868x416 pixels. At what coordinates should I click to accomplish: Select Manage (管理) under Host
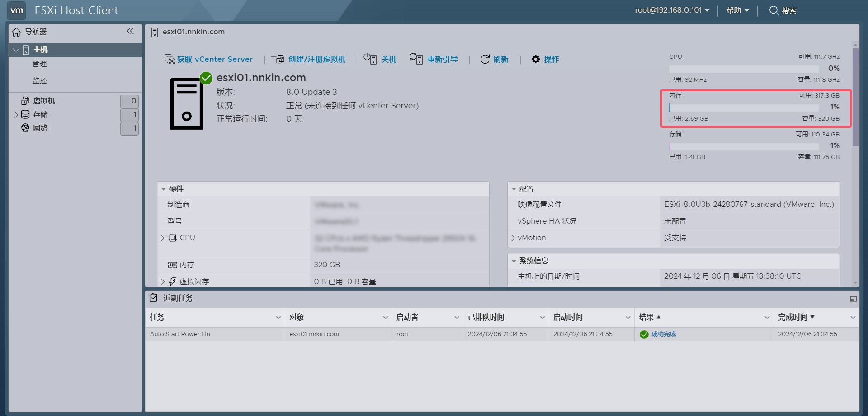[40, 64]
